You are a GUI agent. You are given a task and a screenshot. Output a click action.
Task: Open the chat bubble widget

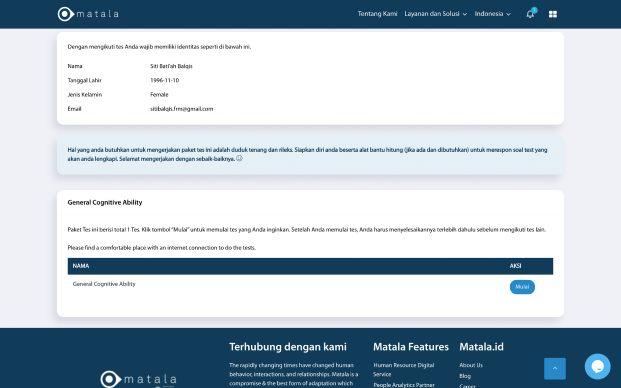click(x=597, y=366)
